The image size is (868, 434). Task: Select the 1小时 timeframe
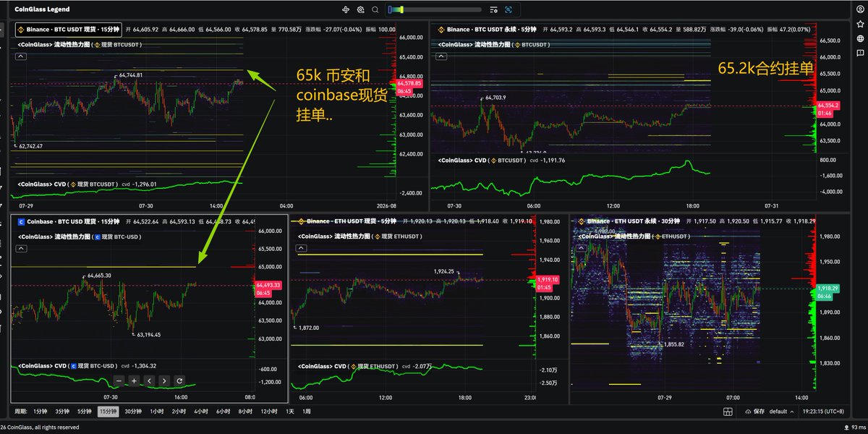[x=157, y=412]
